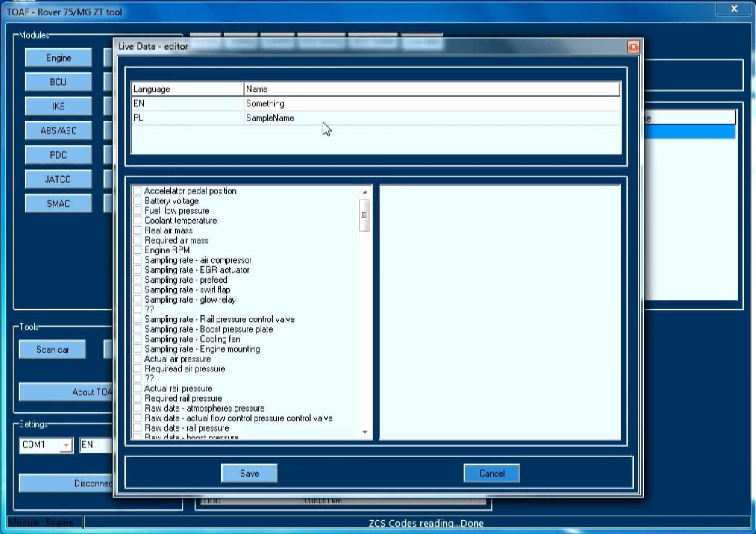Tick the Coolant temperature checkbox
756x534 pixels.
[x=137, y=220]
